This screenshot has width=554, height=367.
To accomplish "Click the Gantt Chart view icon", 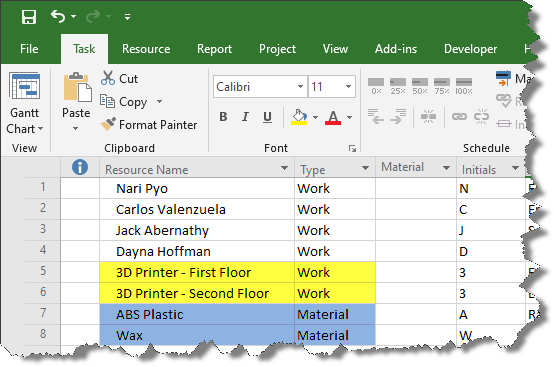I will (x=24, y=87).
